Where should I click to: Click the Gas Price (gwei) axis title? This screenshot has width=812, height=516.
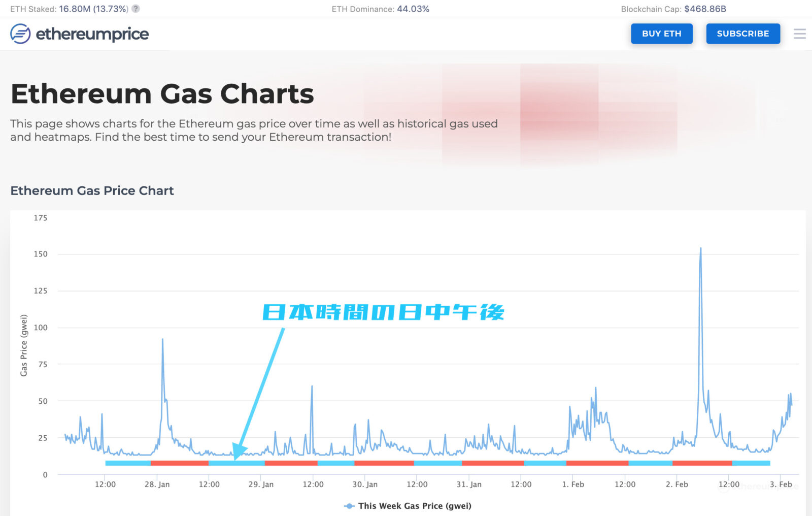click(x=23, y=345)
